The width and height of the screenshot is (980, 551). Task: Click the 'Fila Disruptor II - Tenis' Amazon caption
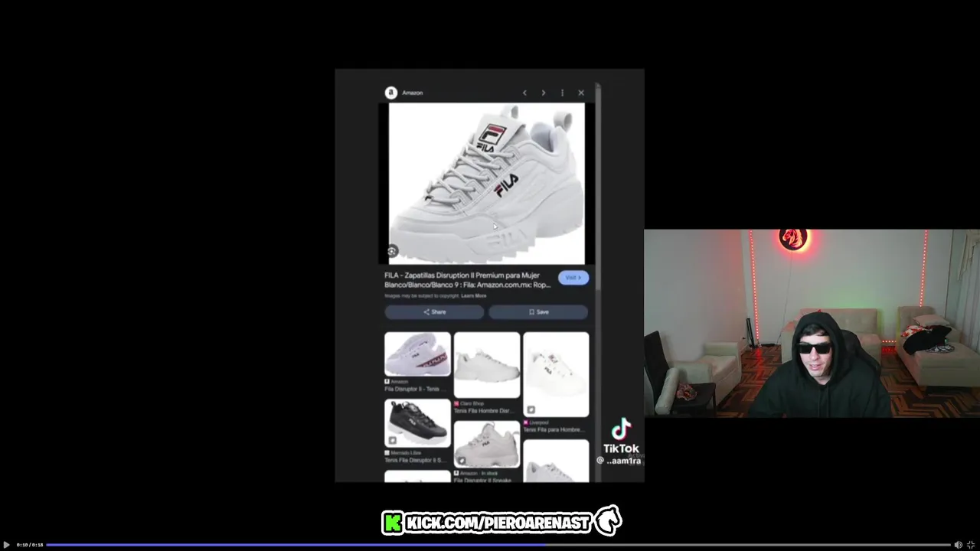414,389
